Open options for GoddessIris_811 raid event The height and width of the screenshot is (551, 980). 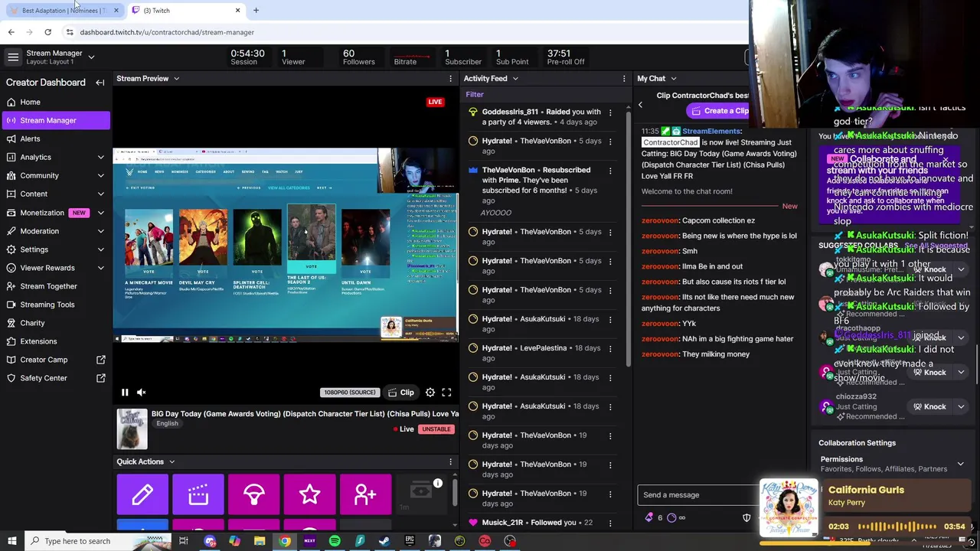pos(610,112)
